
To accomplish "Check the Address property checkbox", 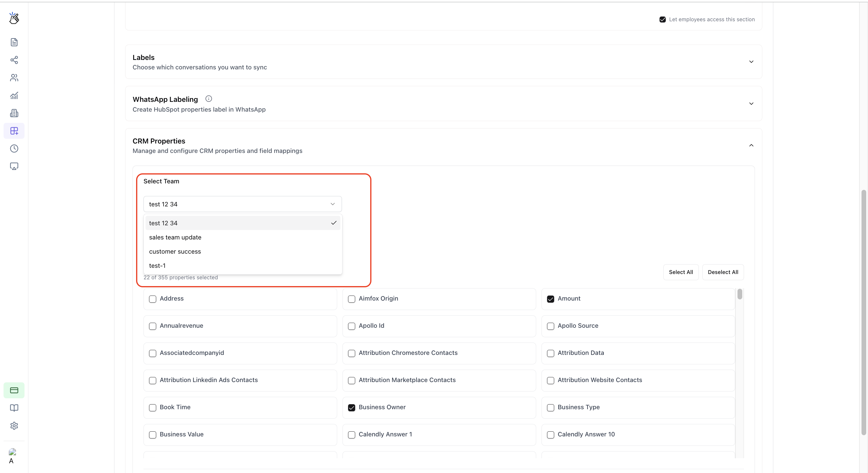I will point(153,299).
